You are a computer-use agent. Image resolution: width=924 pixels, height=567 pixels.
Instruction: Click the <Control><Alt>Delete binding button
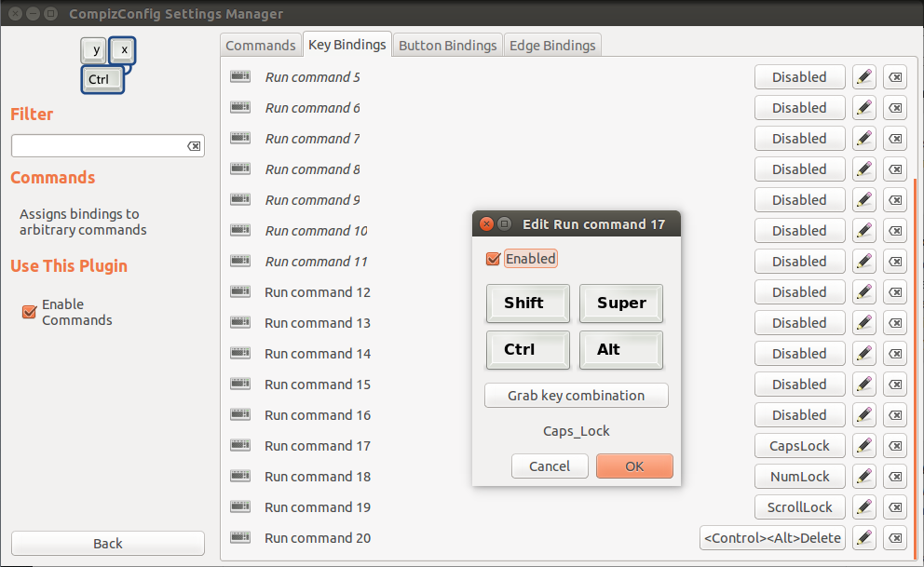tap(772, 537)
